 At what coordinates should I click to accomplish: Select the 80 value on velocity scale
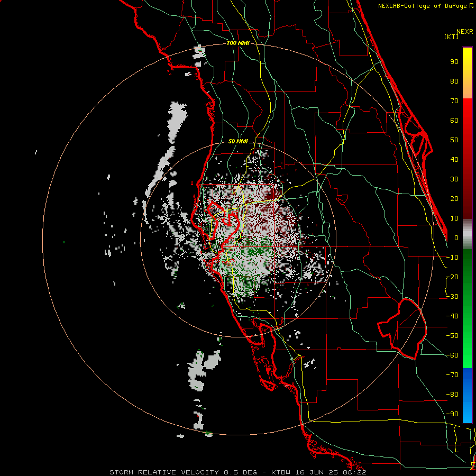[x=454, y=81]
